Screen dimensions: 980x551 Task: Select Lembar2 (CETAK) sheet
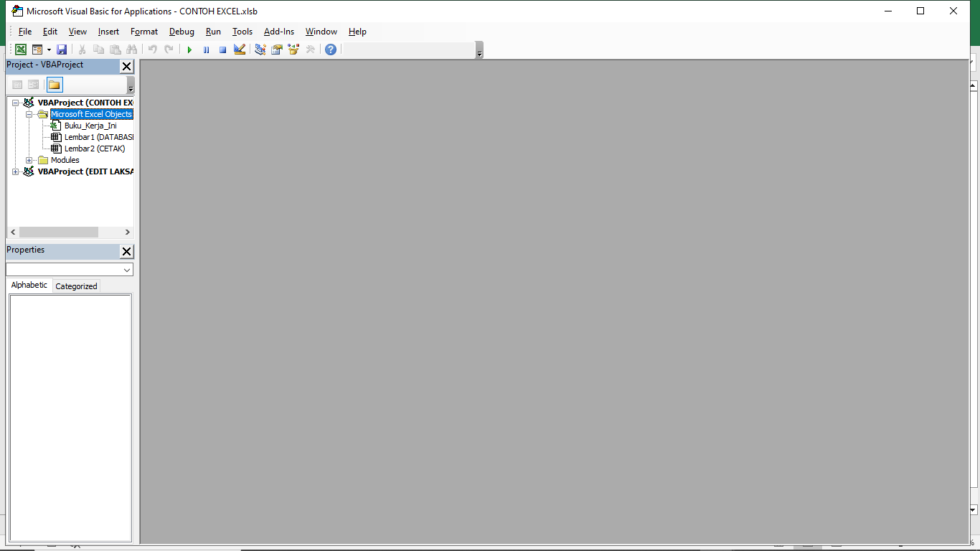click(95, 149)
